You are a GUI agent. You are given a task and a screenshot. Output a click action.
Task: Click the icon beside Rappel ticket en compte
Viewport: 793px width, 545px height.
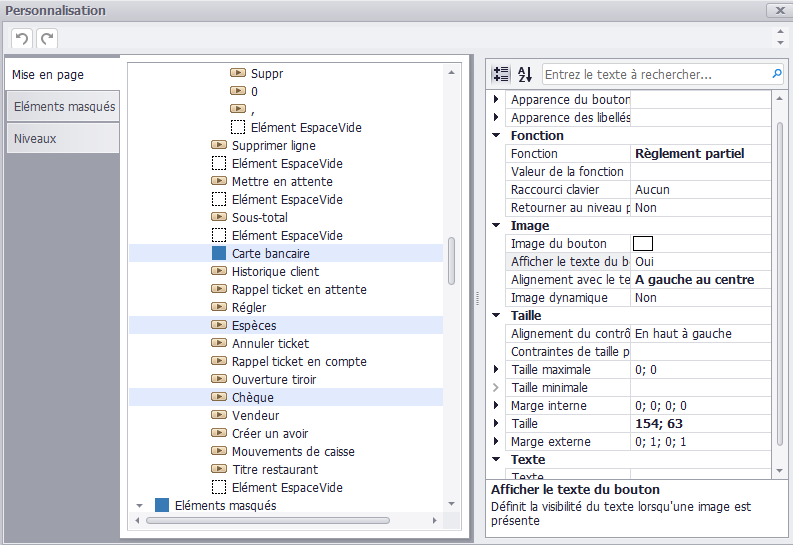218,361
